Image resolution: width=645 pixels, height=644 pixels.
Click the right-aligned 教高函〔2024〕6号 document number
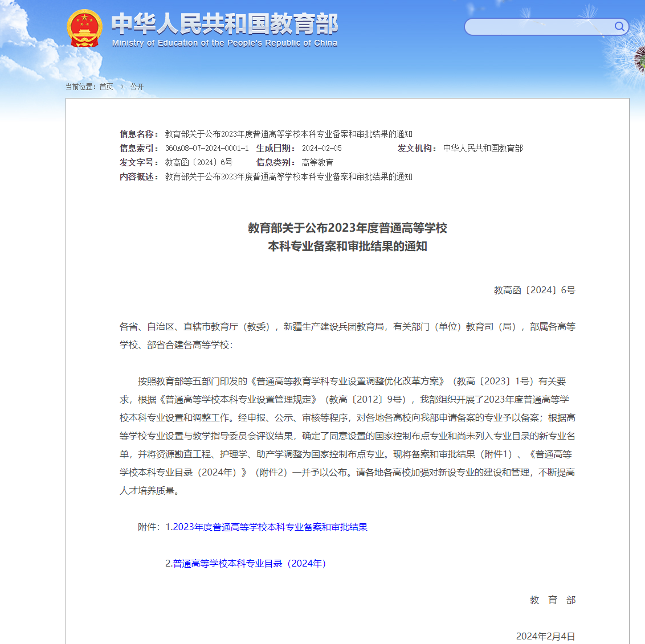tap(534, 290)
